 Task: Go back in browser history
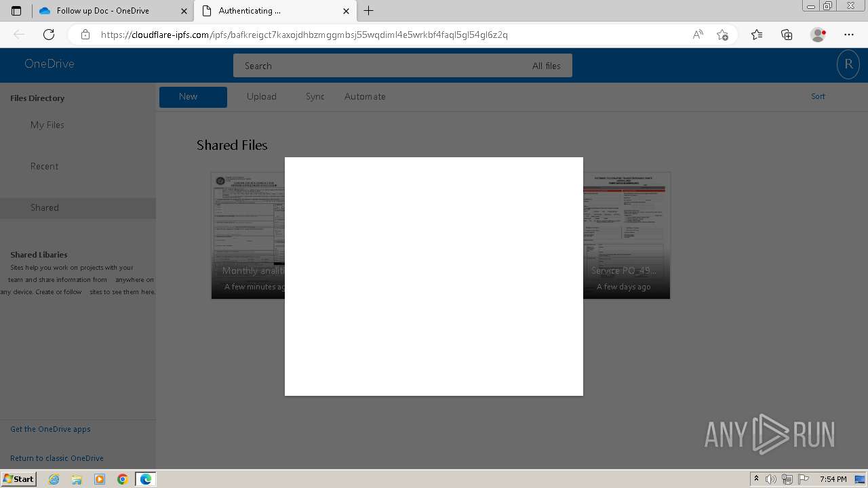[x=19, y=35]
